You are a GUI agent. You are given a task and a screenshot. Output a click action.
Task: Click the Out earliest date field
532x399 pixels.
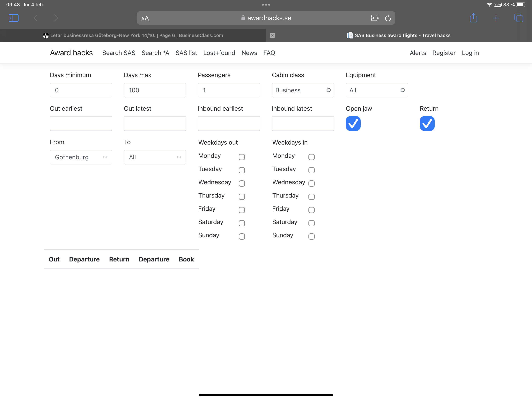coord(81,124)
